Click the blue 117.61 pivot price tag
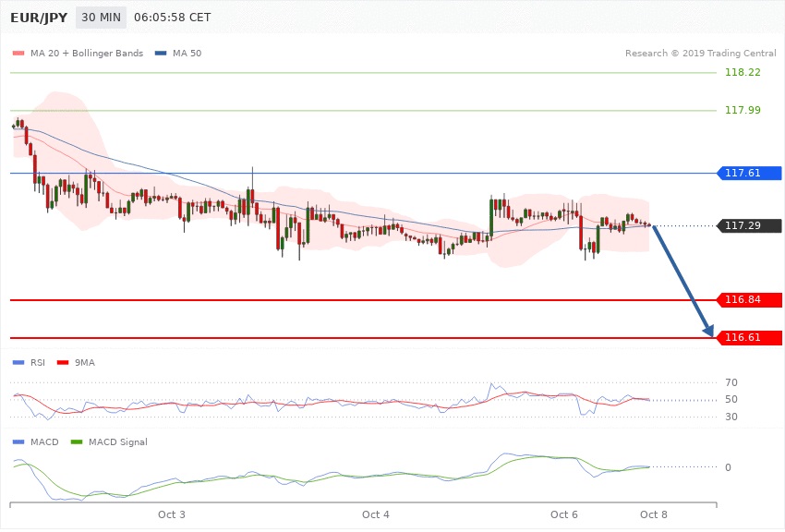This screenshot has width=785, height=532. pos(750,173)
